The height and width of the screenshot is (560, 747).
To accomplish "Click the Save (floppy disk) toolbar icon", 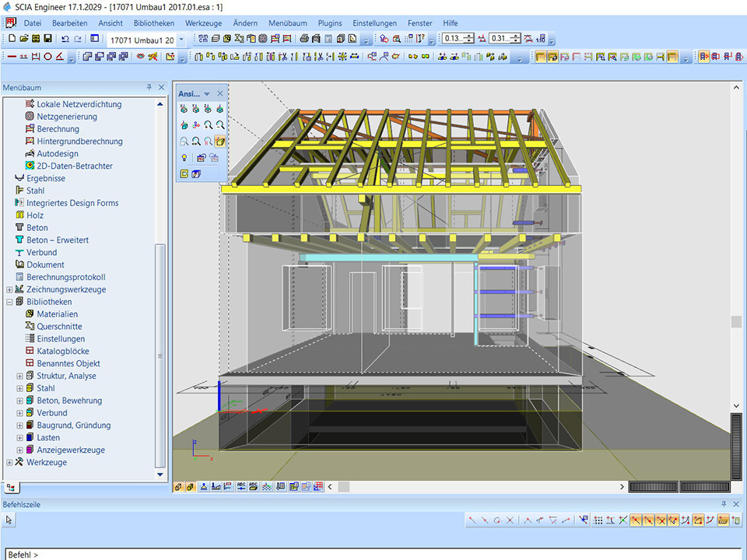I will (47, 38).
